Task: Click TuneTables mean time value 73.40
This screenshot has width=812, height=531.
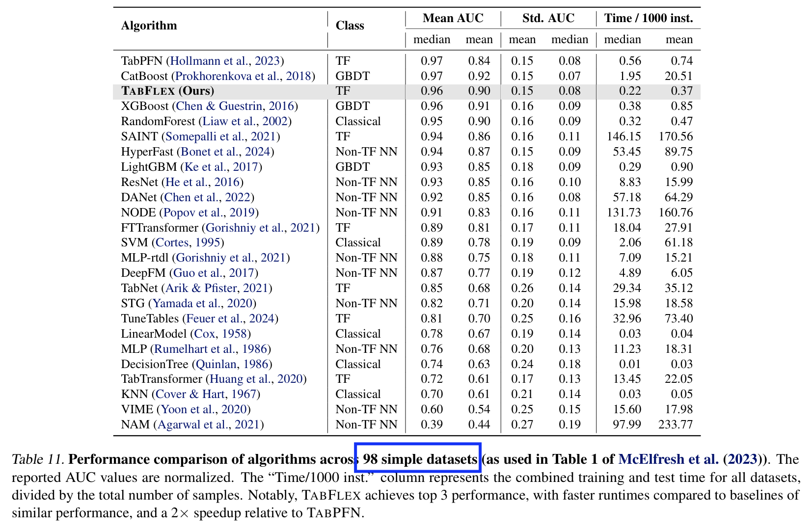Action: click(679, 319)
